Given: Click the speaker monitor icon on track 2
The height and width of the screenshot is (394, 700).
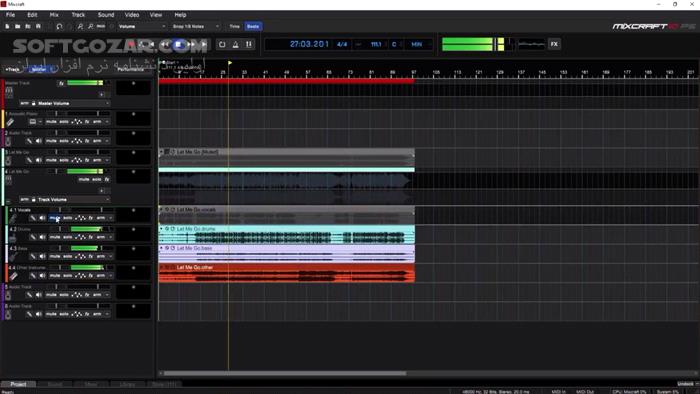Looking at the screenshot, I should [x=38, y=141].
